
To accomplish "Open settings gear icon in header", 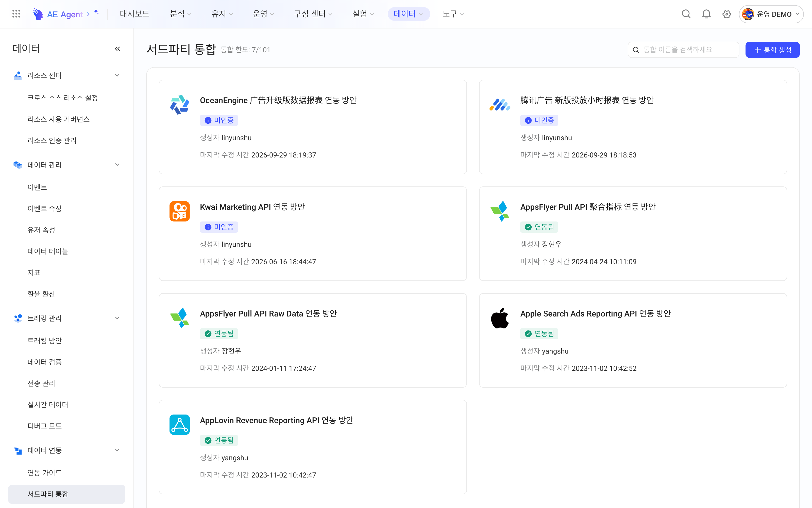I will tap(727, 14).
